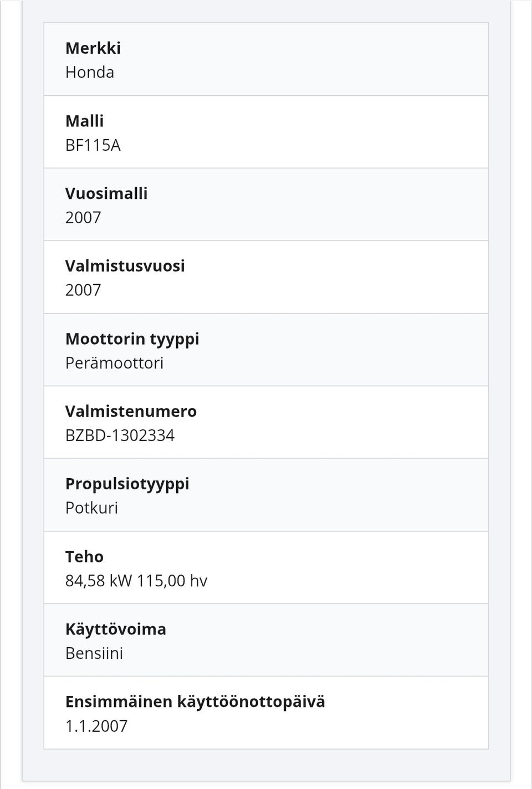Click the Ensimmäinen käyttöönottopäivä label
This screenshot has width=532, height=789.
click(x=195, y=701)
